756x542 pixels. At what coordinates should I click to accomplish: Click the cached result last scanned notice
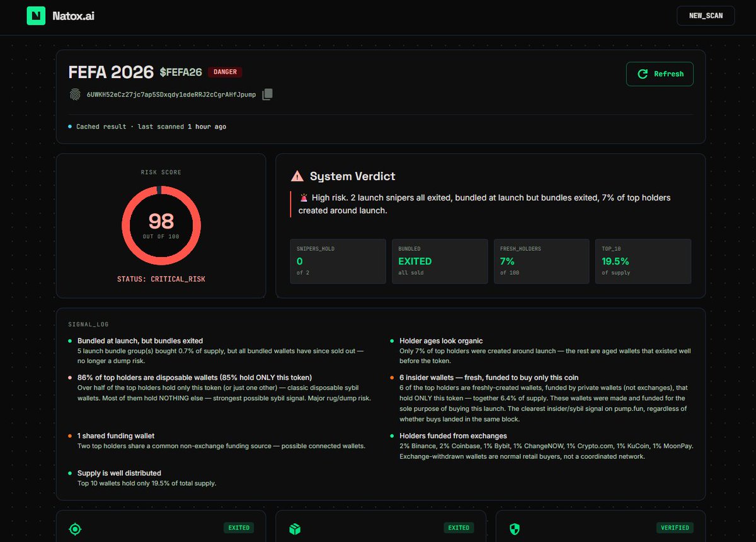(x=147, y=127)
